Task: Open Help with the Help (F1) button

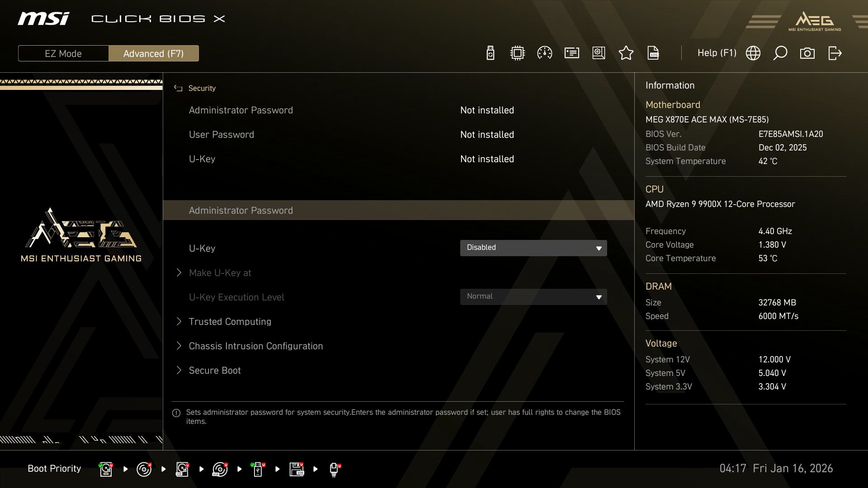Action: 717,53
